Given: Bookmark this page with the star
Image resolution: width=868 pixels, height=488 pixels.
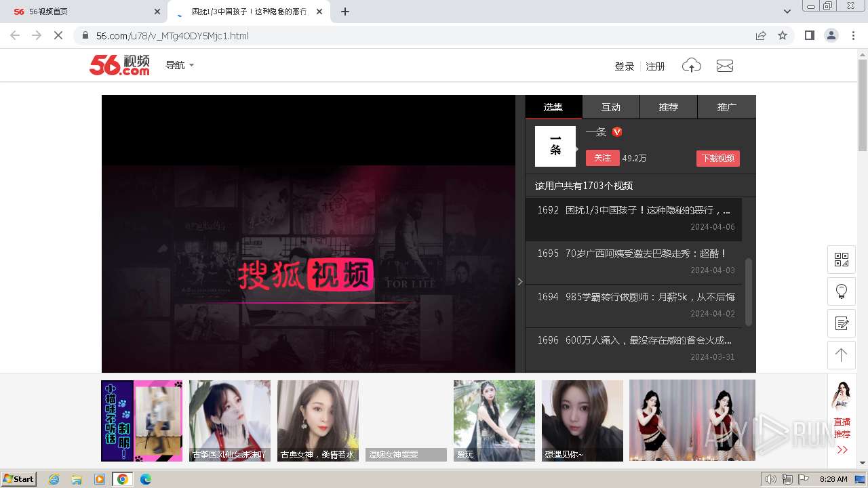Looking at the screenshot, I should (783, 35).
